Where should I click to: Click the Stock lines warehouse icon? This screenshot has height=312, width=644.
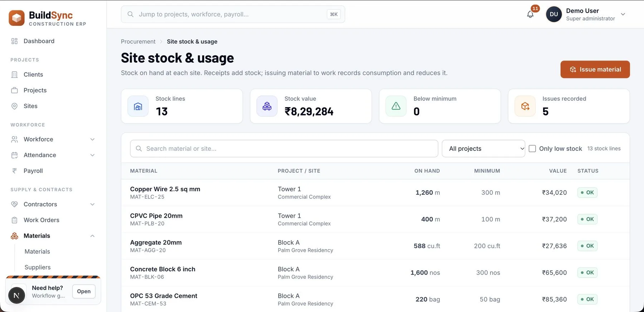[138, 106]
